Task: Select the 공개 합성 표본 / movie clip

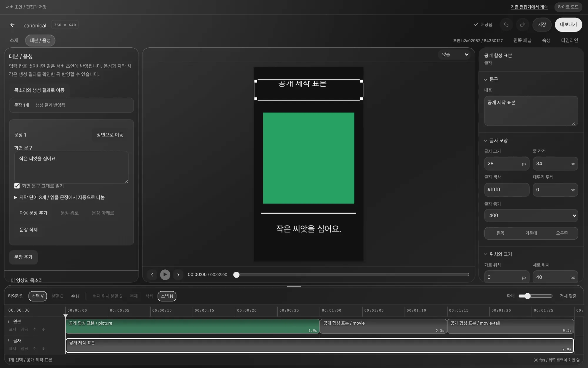Action: pyautogui.click(x=383, y=326)
